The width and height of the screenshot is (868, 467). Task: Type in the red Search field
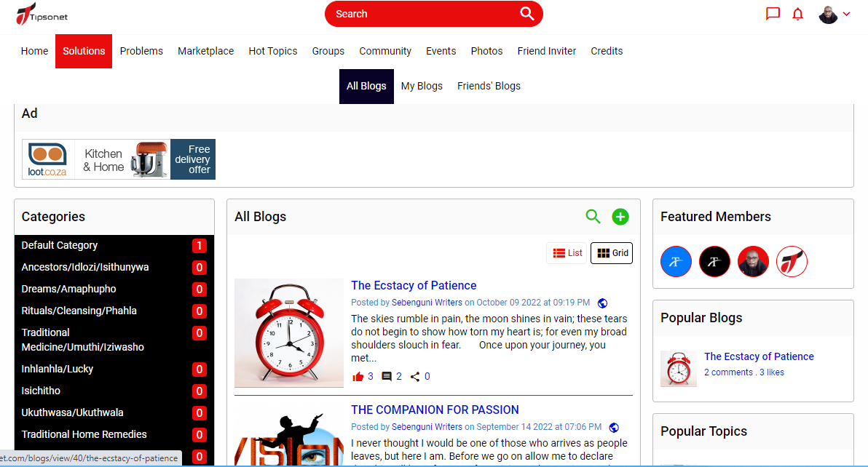coord(422,14)
